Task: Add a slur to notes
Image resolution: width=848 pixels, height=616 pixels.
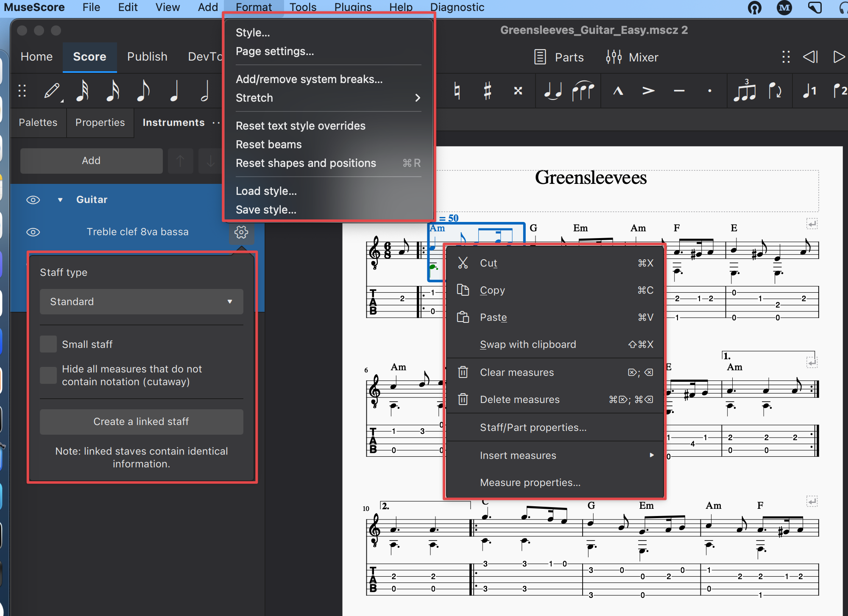Action: pos(583,91)
